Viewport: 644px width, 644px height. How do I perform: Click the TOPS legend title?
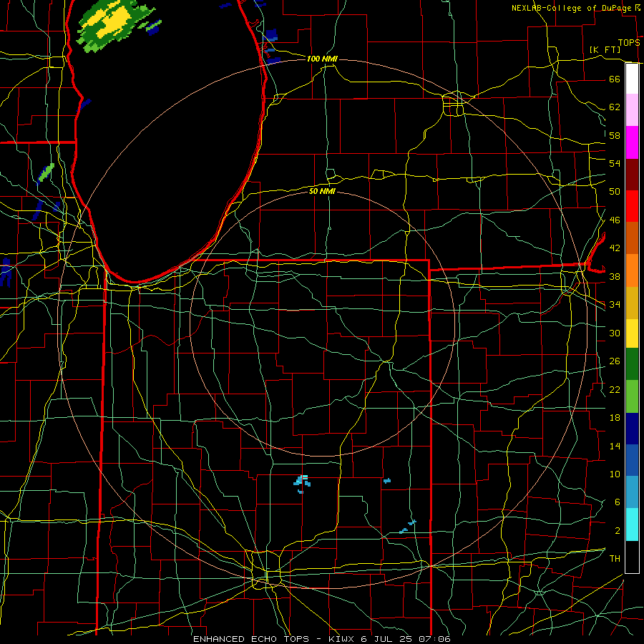[629, 43]
